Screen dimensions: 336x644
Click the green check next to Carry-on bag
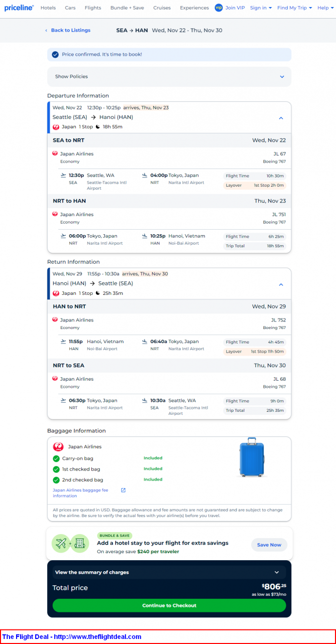click(56, 458)
